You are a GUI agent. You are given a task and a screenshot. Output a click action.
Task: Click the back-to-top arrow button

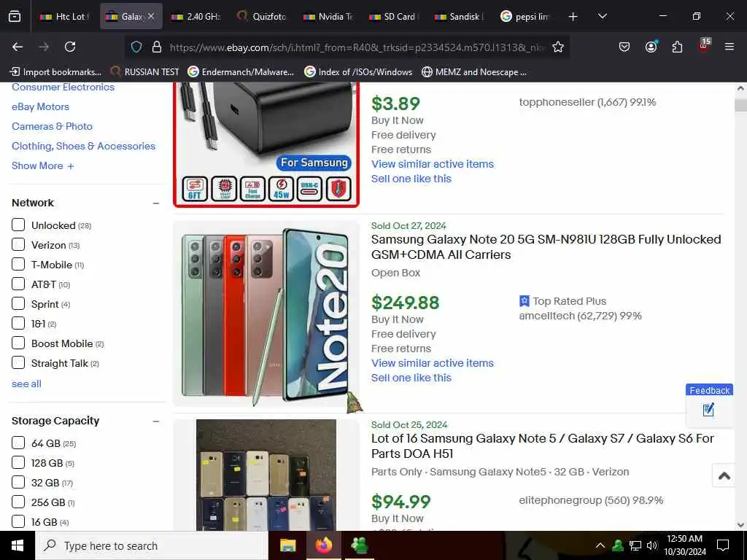tap(724, 475)
